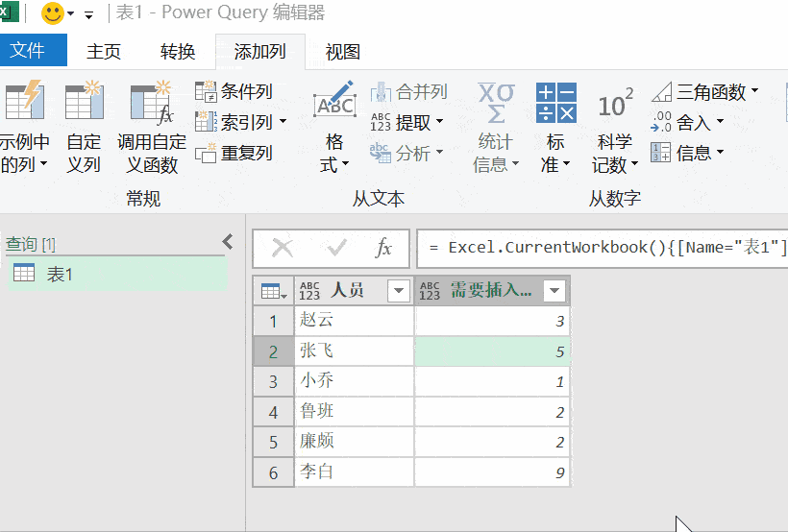Click the 示例中的列 lightning table icon
788x532 pixels.
coord(25,100)
